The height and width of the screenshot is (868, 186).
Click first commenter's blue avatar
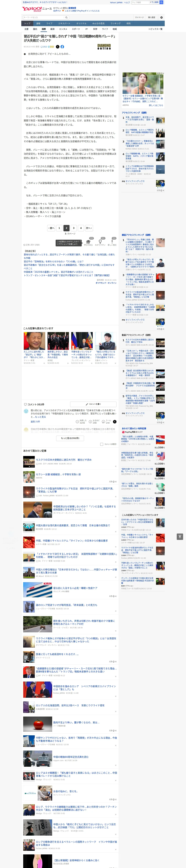coord(26,411)
